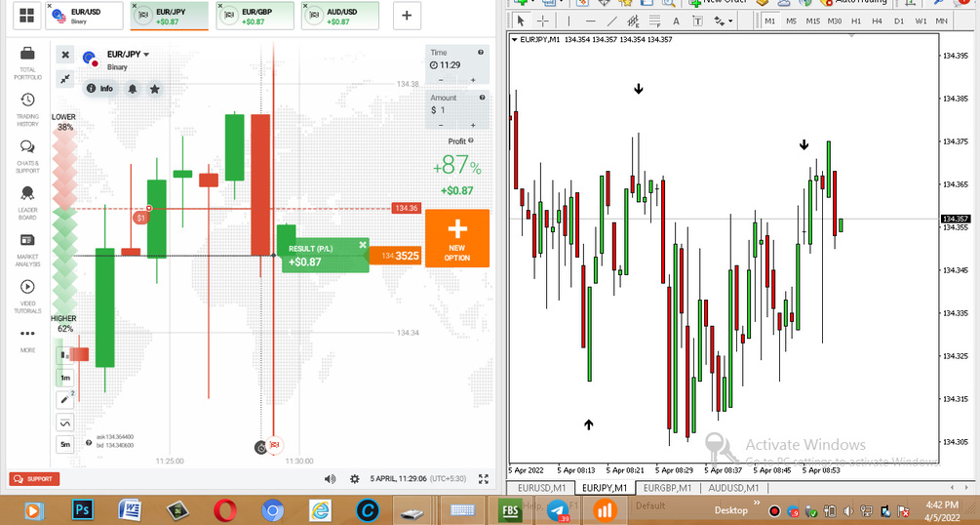
Task: Open the chart type candle selector
Action: point(65,355)
